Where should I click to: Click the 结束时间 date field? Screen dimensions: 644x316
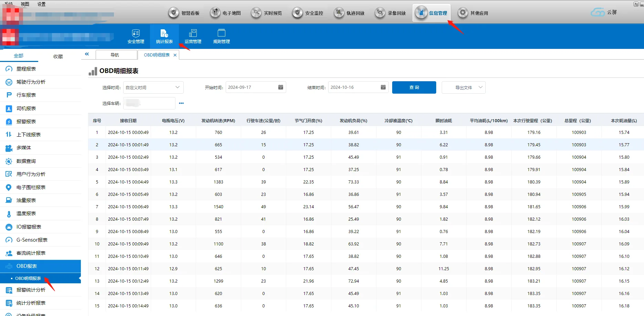[x=358, y=87]
